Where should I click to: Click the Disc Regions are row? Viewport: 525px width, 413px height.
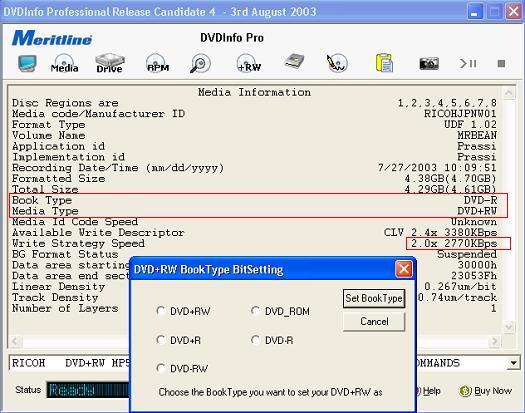coord(254,103)
